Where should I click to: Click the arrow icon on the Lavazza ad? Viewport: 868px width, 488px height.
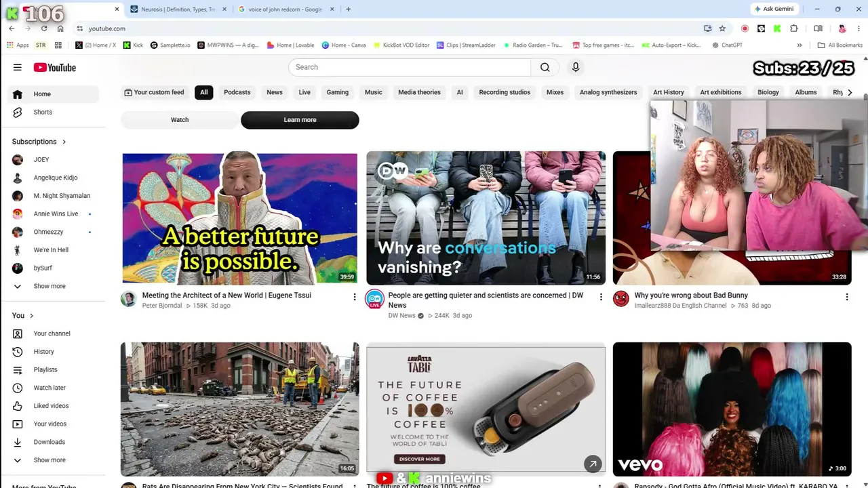(593, 464)
